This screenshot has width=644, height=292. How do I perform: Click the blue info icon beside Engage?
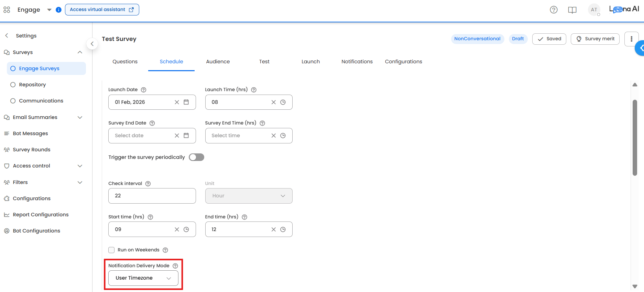tap(58, 10)
